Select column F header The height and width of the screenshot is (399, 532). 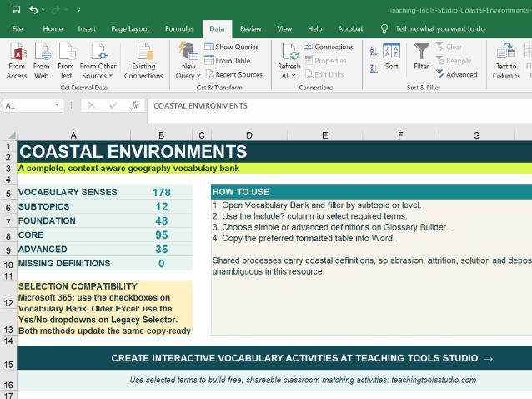[401, 135]
